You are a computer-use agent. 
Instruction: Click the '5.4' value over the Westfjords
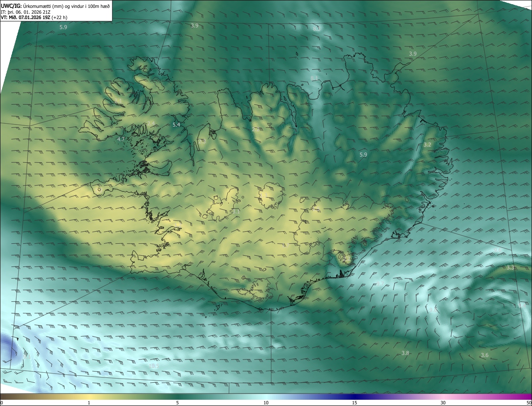point(176,125)
